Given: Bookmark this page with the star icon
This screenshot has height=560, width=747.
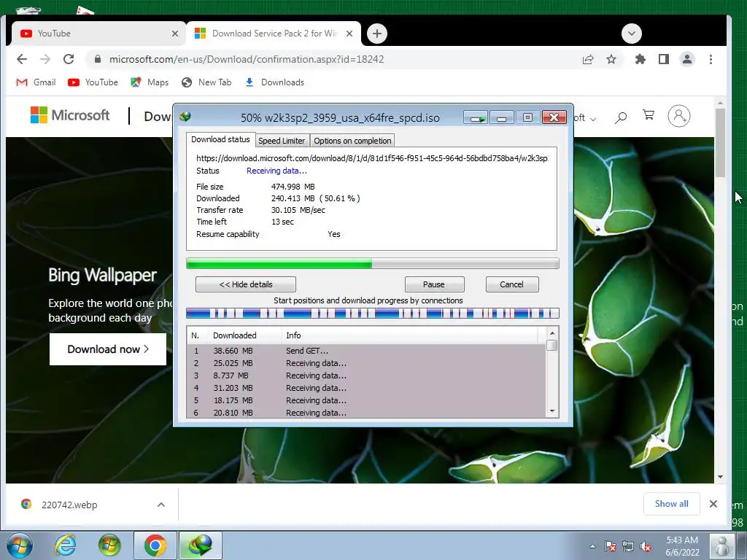Looking at the screenshot, I should (611, 59).
